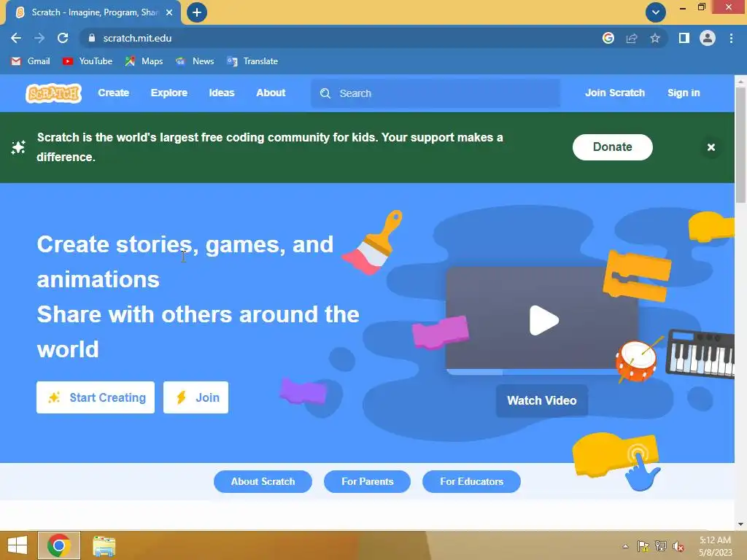Open the News bookmark
The height and width of the screenshot is (560, 747).
(194, 61)
